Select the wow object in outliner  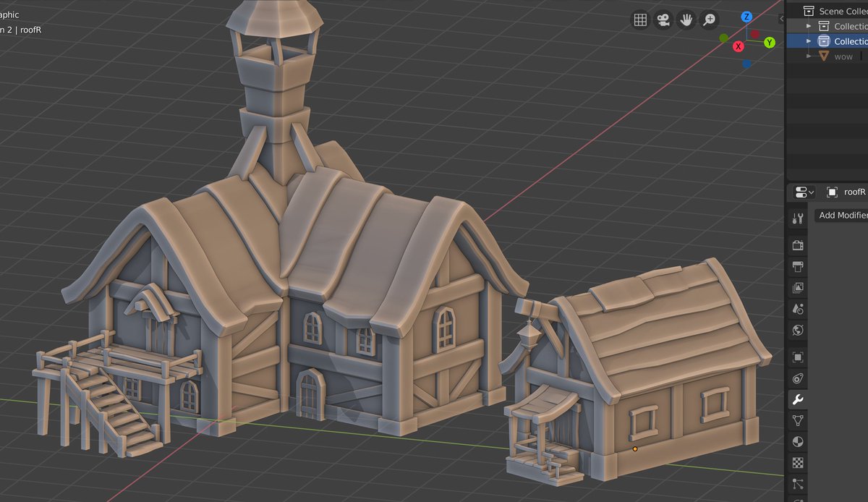(827, 56)
